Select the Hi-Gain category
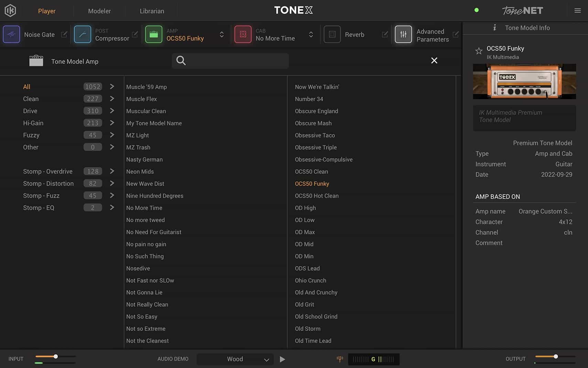Viewport: 588px width, 368px height. (33, 123)
